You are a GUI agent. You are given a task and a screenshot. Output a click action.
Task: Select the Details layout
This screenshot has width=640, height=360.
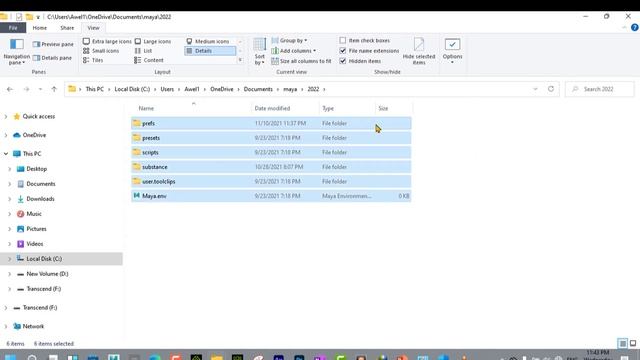(x=210, y=51)
